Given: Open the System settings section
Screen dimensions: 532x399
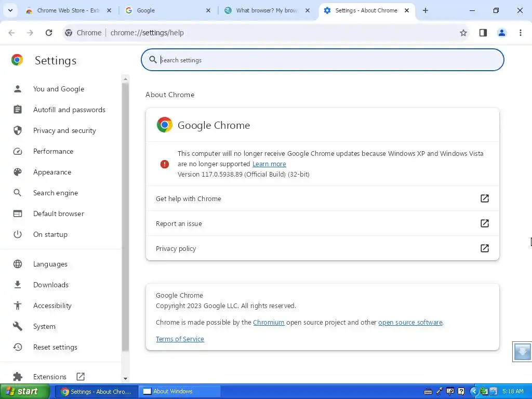Looking at the screenshot, I should click(x=44, y=326).
